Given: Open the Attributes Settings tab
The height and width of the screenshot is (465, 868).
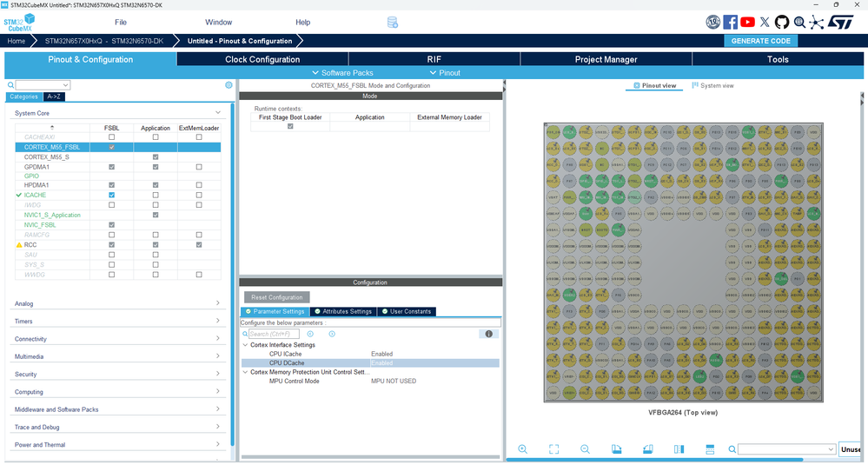Looking at the screenshot, I should 343,312.
